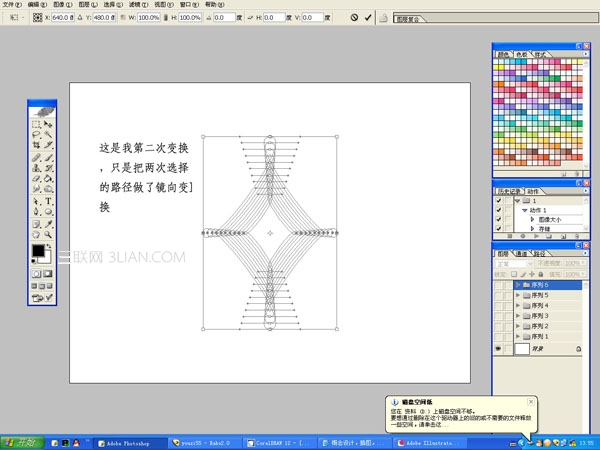Image resolution: width=600 pixels, height=450 pixels.
Task: Toggle visibility of 序列 4 group
Action: pos(498,306)
